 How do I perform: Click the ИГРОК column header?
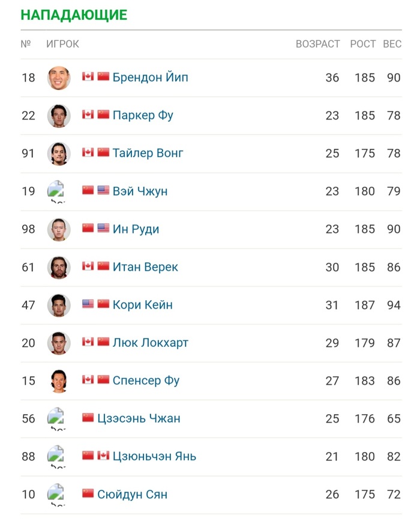click(x=62, y=44)
